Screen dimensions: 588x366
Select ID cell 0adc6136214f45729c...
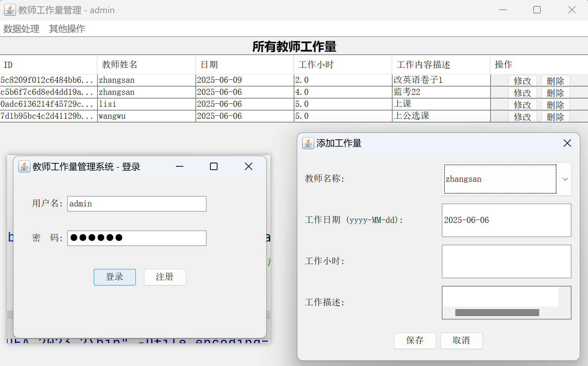[48, 104]
